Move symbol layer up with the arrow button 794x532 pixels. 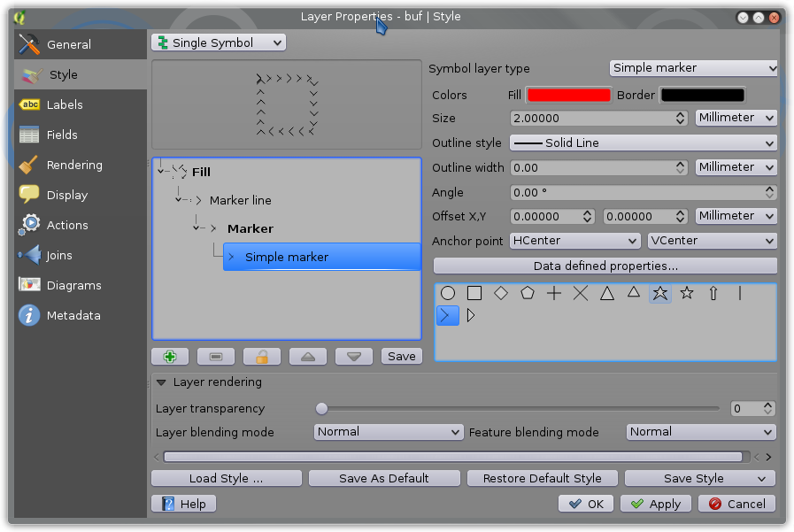coord(308,356)
